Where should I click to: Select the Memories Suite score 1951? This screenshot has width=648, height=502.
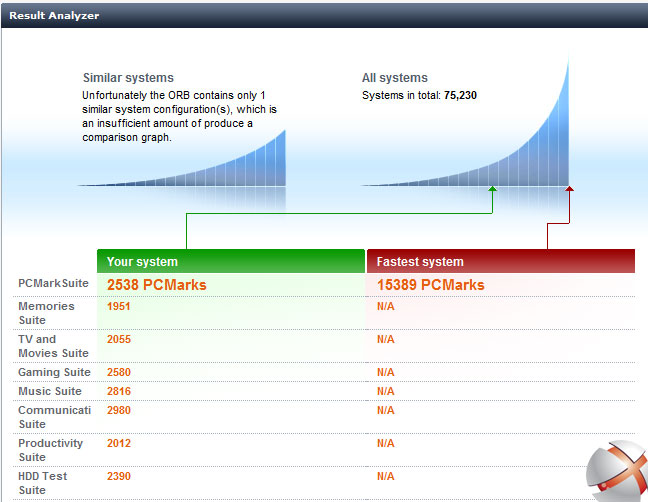coord(119,306)
